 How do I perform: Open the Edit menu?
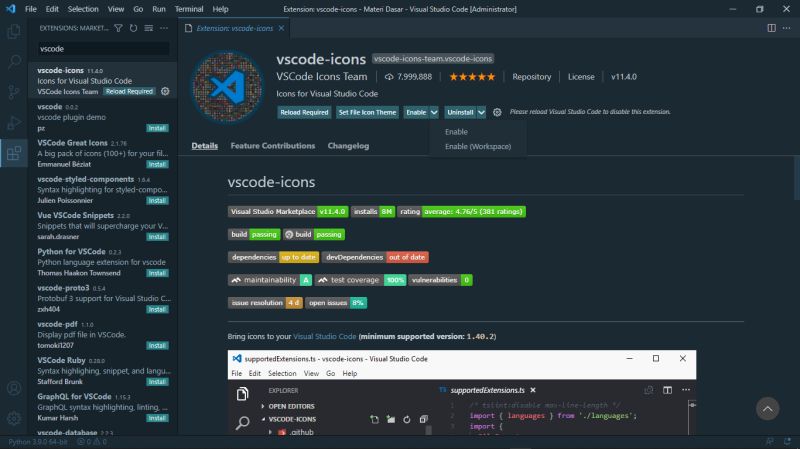52,9
